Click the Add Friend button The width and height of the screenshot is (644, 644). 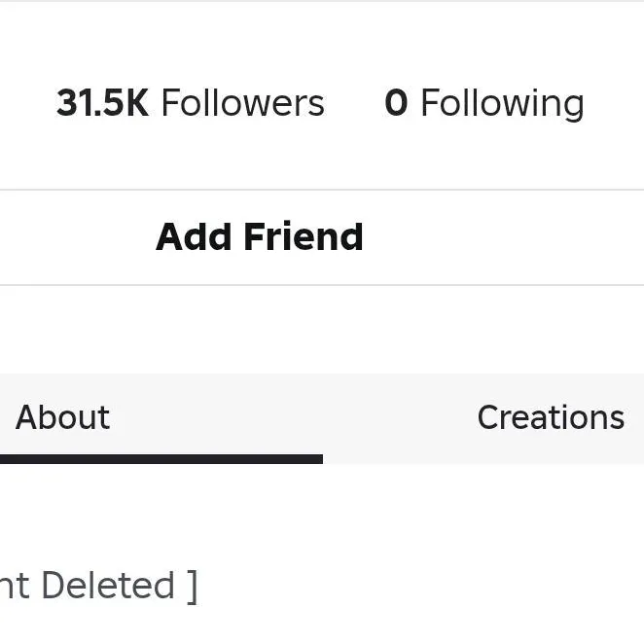260,237
